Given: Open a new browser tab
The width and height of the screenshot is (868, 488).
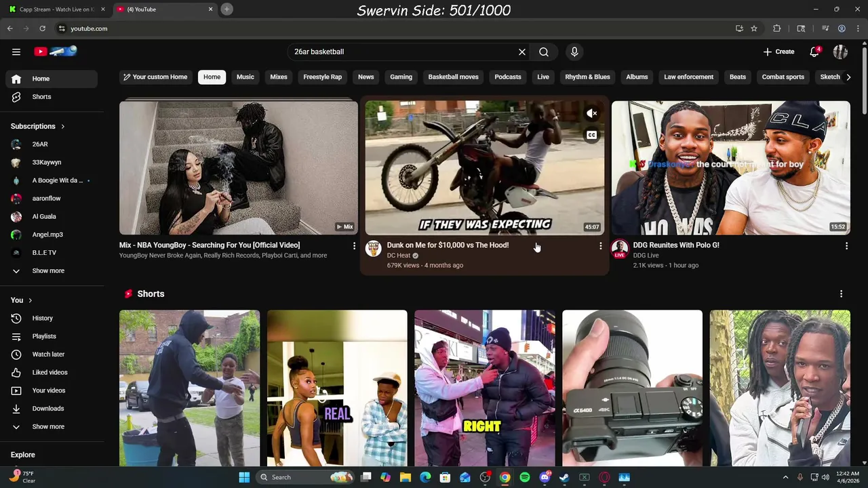Looking at the screenshot, I should point(226,9).
